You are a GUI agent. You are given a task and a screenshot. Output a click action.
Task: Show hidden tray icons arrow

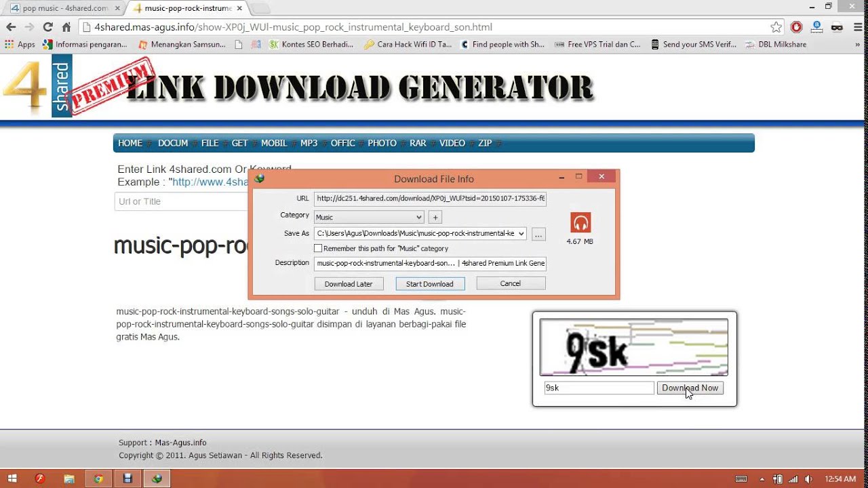point(762,479)
